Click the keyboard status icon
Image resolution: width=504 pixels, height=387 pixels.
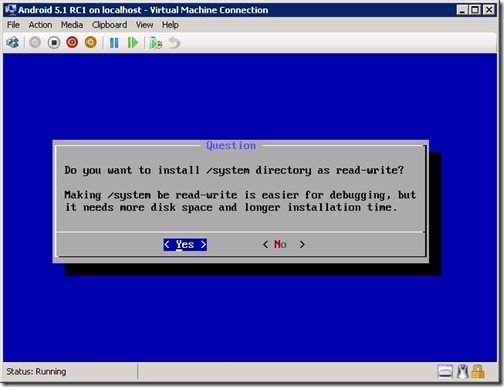[445, 372]
